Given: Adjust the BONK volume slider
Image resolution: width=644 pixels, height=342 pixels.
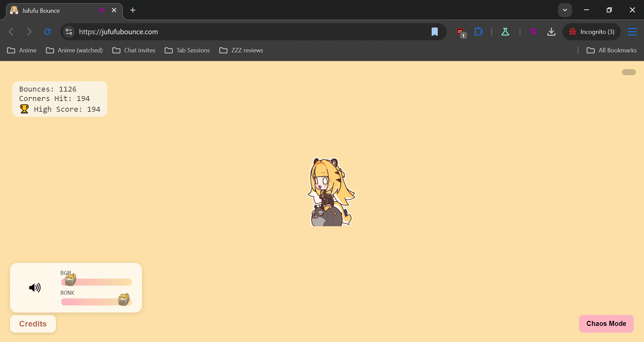Looking at the screenshot, I should tap(97, 302).
